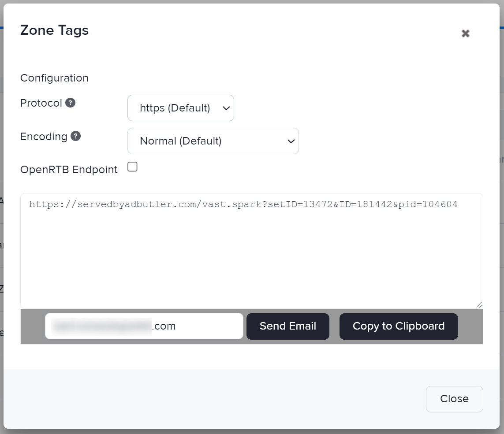Toggle OpenRTB Endpoint off after checking
Screen dimensions: 504x434
tap(132, 167)
